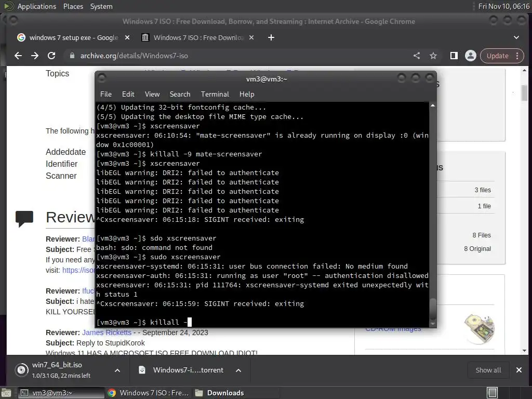Open the terminal Edit menu
The image size is (532, 399).
[x=128, y=95]
